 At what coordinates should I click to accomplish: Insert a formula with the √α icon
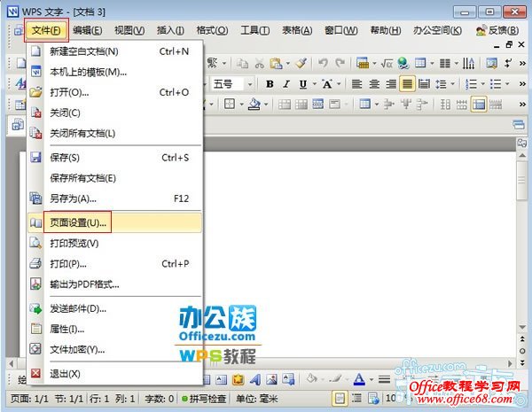click(387, 64)
